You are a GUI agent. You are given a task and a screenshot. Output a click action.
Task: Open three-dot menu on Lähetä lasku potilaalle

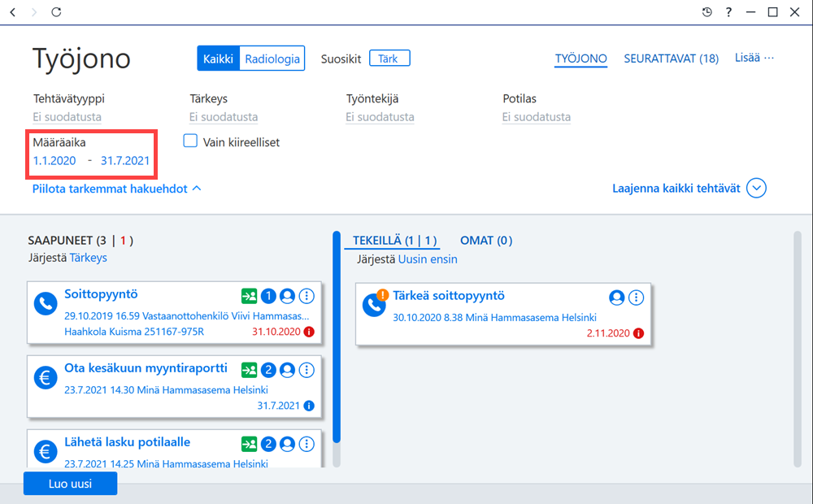(x=307, y=445)
